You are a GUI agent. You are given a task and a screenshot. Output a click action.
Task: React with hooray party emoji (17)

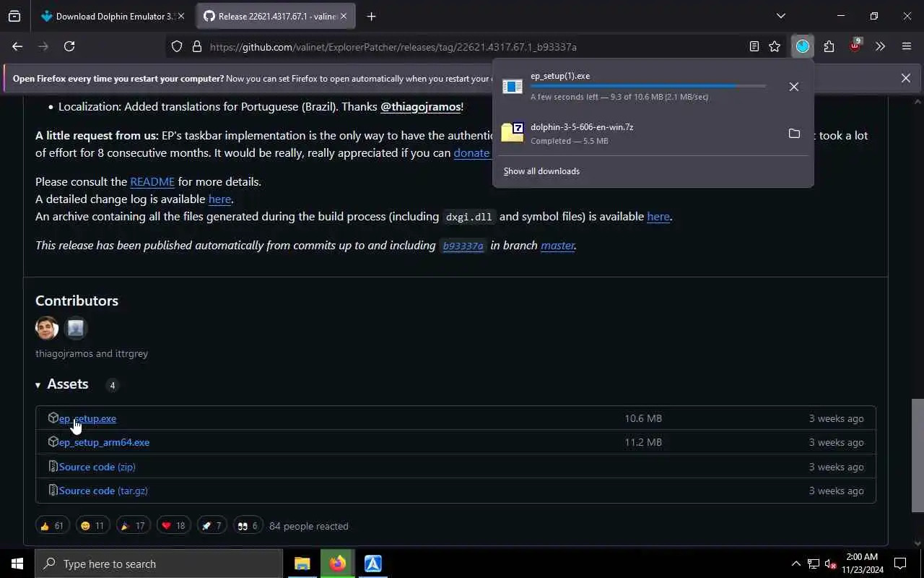(133, 526)
